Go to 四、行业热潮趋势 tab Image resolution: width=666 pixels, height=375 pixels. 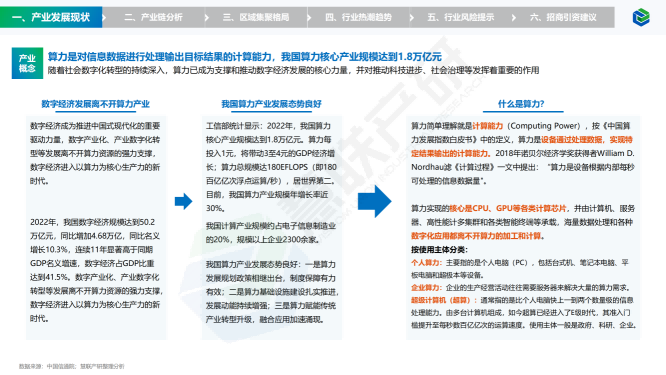[x=358, y=17]
